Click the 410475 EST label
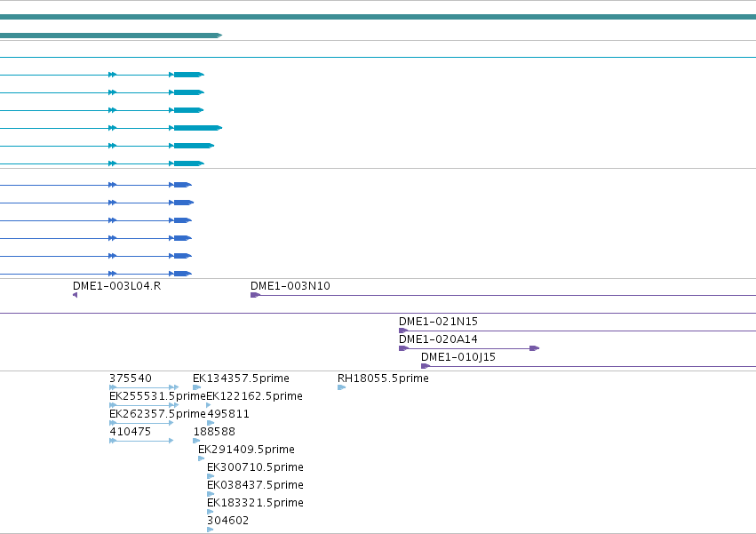Screen dimensions: 756x534 131,432
